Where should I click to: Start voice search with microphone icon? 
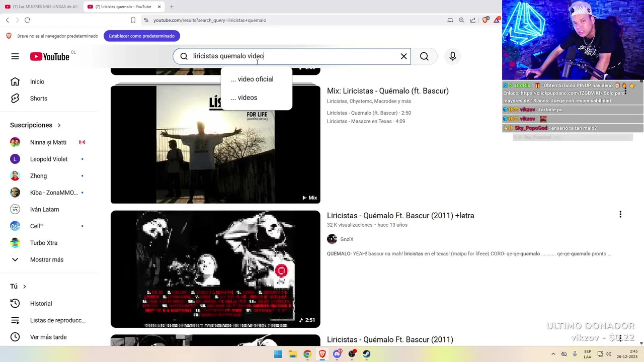[453, 56]
